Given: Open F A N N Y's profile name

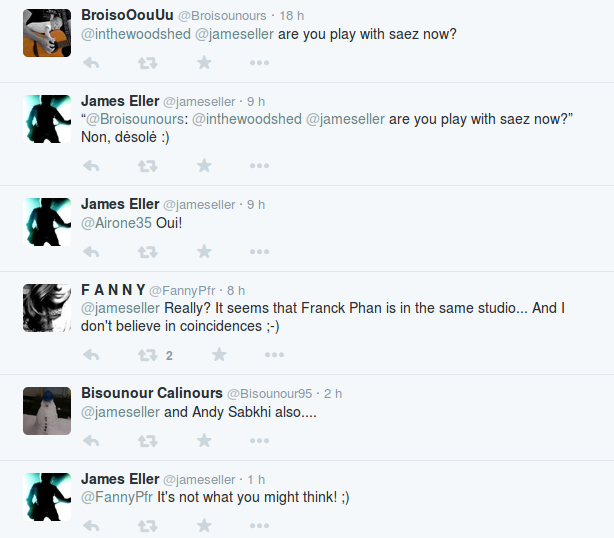Looking at the screenshot, I should [113, 290].
